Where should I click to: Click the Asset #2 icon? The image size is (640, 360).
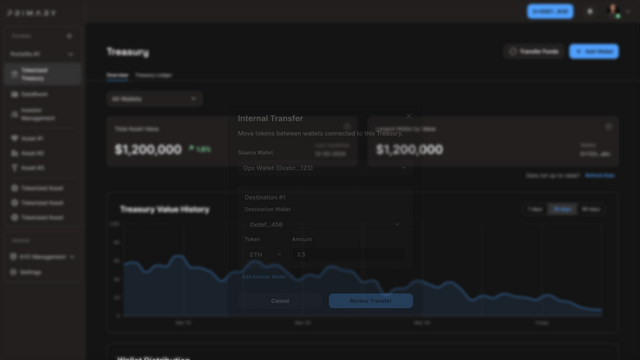[15, 153]
